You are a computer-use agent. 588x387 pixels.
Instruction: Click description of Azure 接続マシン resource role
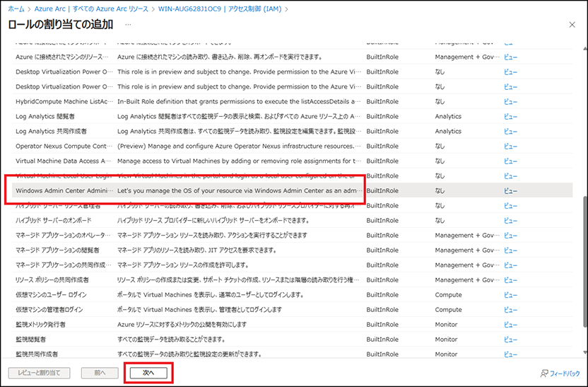220,57
